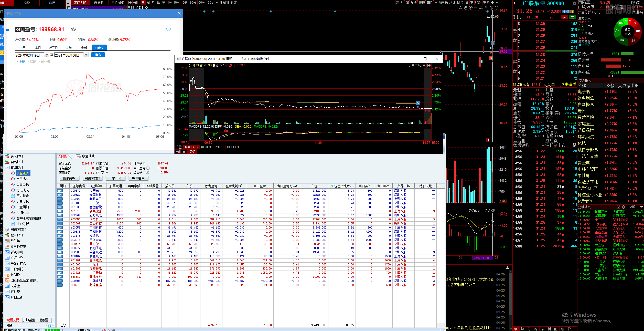Zoom out with the minus circle icon

point(496,8)
